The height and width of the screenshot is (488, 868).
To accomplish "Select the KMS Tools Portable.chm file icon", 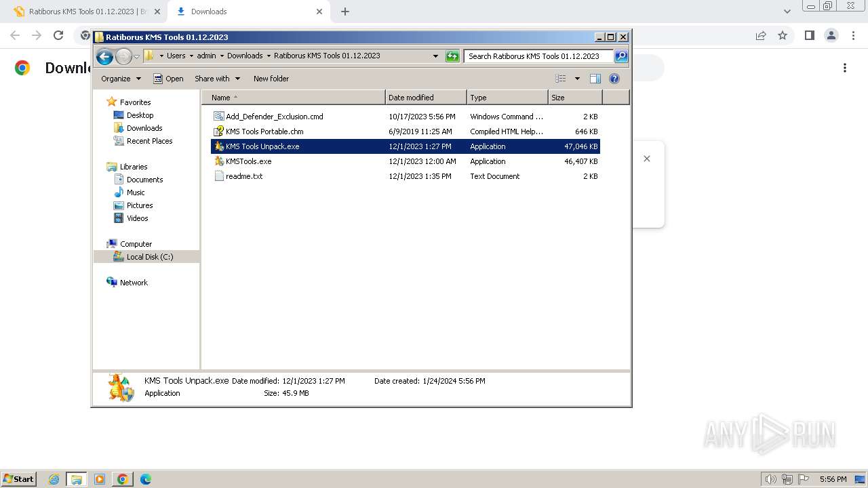I will pyautogui.click(x=218, y=131).
